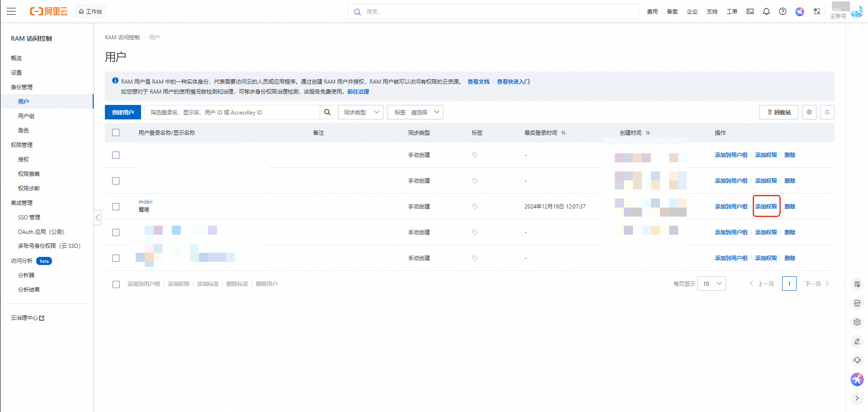
Task: Open the floating headset support icon
Action: pyautogui.click(x=857, y=360)
